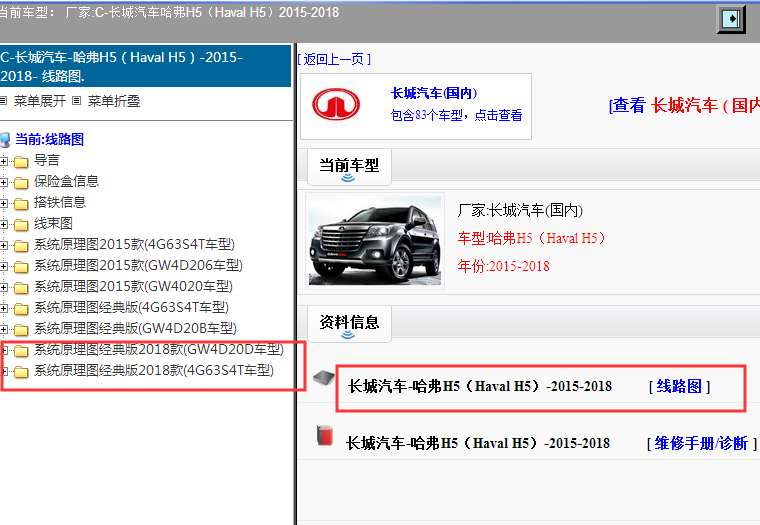This screenshot has height=525, width=760.
Task: Click the folder icon for 线束图
Action: click(21, 225)
